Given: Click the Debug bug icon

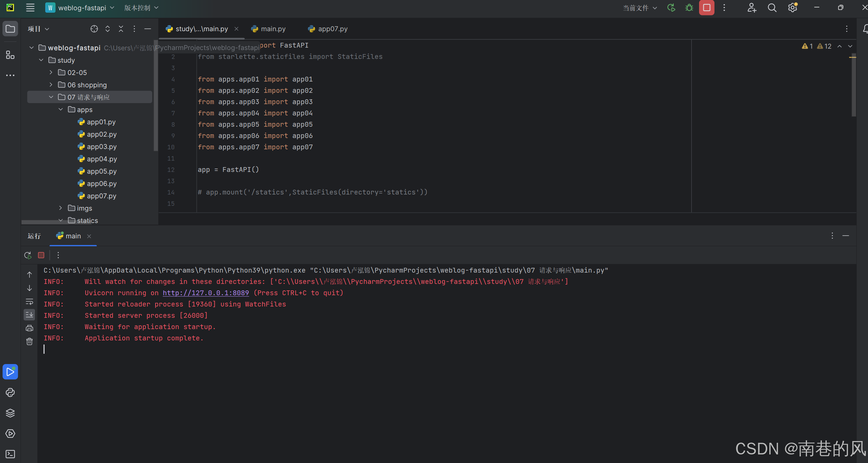Looking at the screenshot, I should tap(689, 8).
